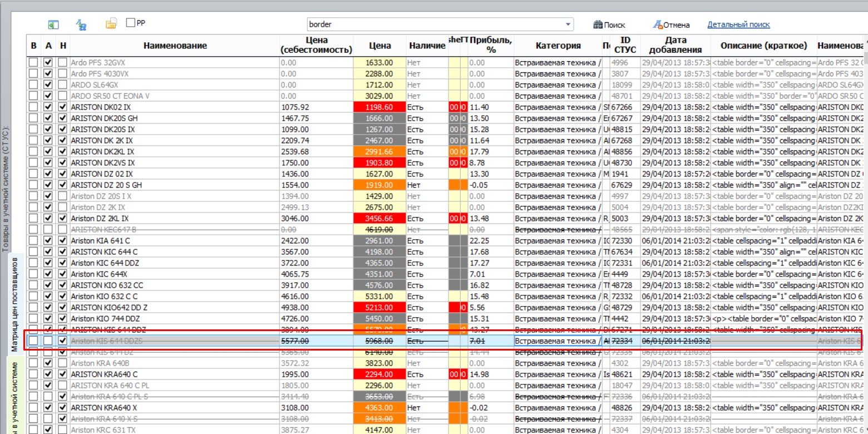Image resolution: width=868 pixels, height=434 pixels.
Task: Uncheck the А checkbox for ARISTON KRA640 C
Action: 48,374
